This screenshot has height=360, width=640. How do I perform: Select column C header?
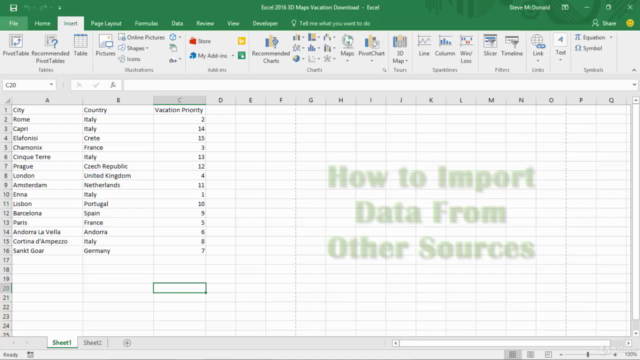pos(180,100)
